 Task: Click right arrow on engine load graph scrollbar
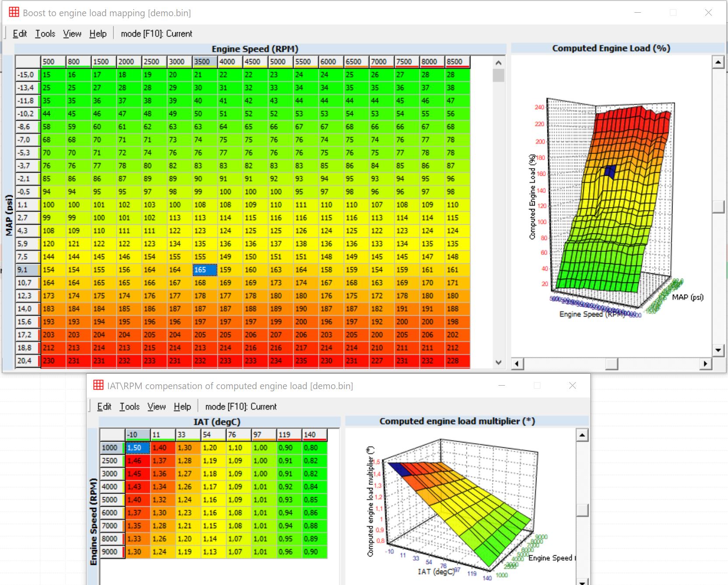click(x=705, y=364)
